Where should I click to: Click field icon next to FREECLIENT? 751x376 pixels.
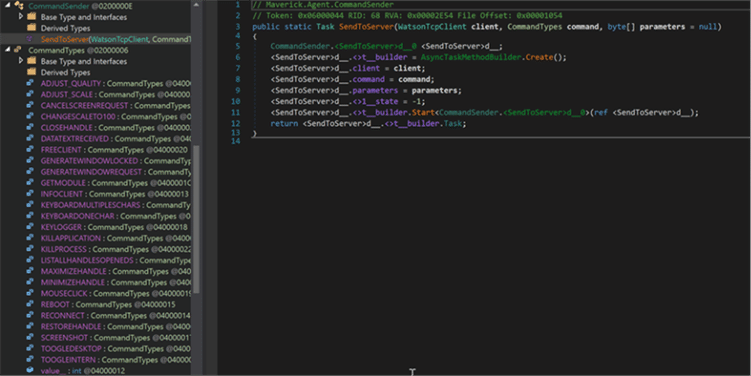(30, 149)
